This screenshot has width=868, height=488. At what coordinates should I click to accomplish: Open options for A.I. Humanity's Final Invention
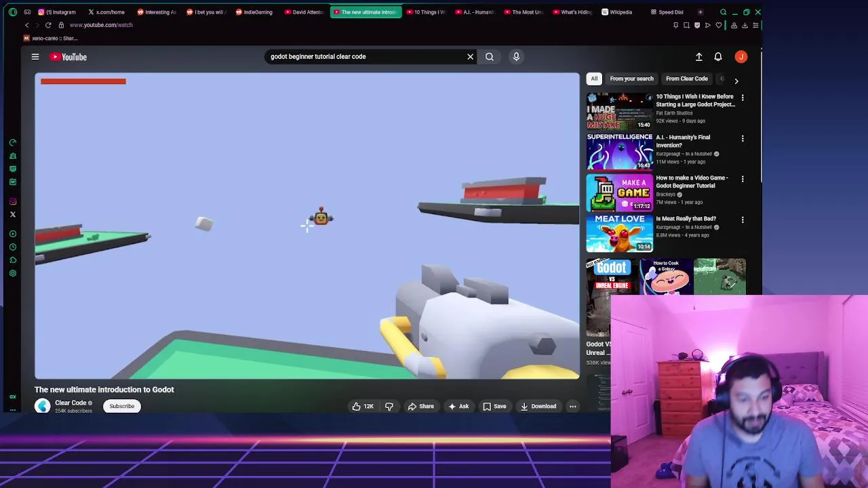(743, 138)
